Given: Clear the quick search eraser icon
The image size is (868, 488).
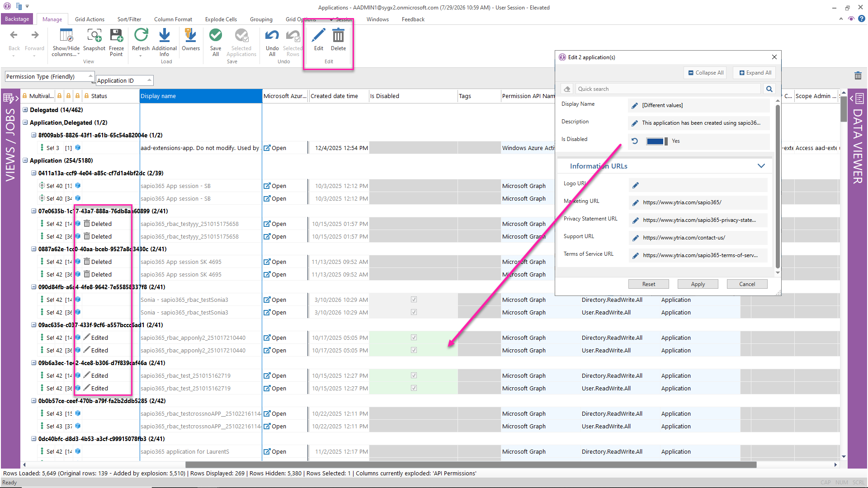Looking at the screenshot, I should (567, 89).
